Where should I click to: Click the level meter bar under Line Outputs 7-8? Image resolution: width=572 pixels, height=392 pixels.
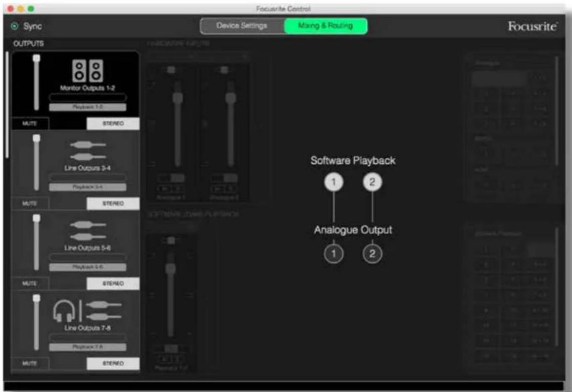[x=87, y=337]
